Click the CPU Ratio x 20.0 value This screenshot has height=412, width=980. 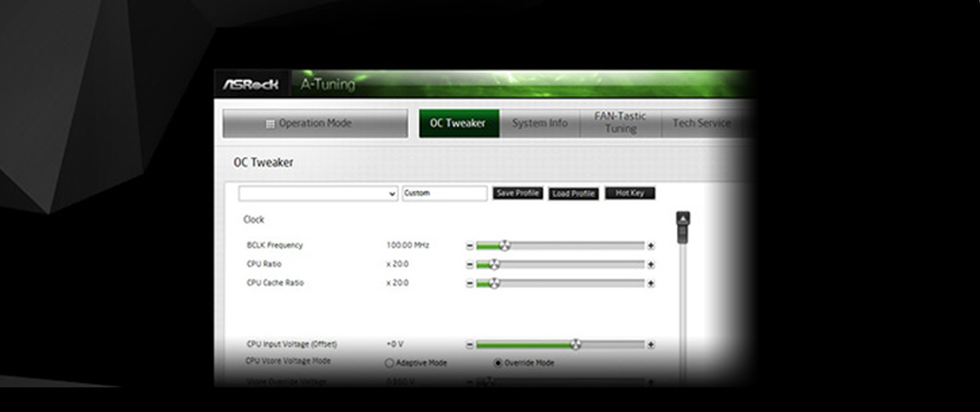(x=397, y=264)
